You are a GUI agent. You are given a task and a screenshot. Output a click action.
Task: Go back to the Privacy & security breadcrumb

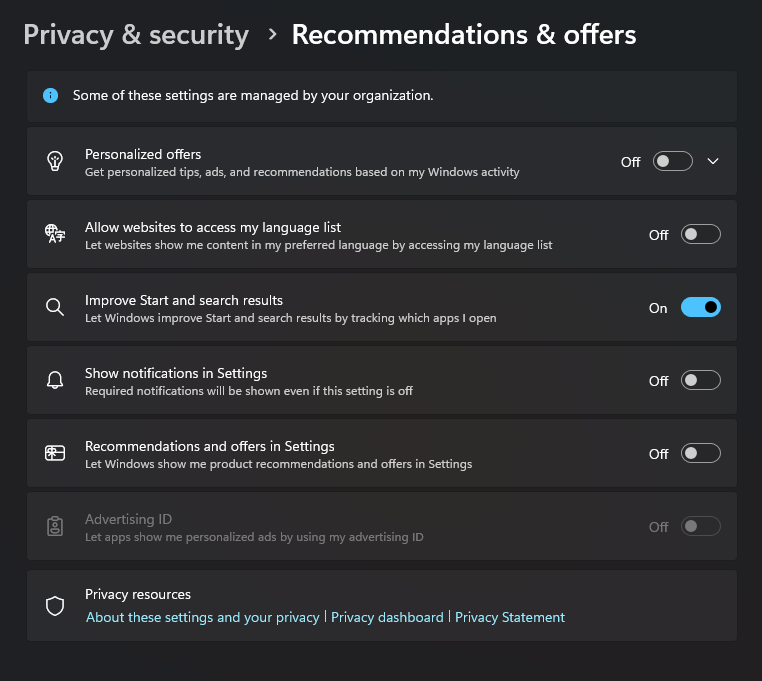(x=136, y=35)
